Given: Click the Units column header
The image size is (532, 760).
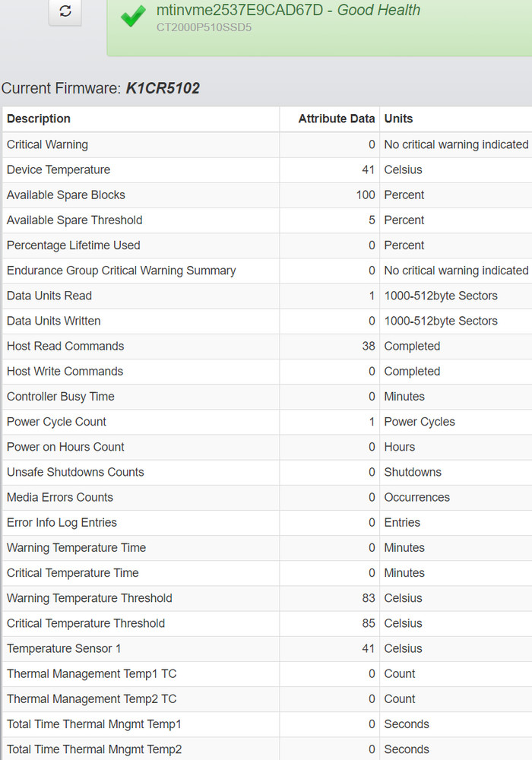Looking at the screenshot, I should pyautogui.click(x=399, y=119).
